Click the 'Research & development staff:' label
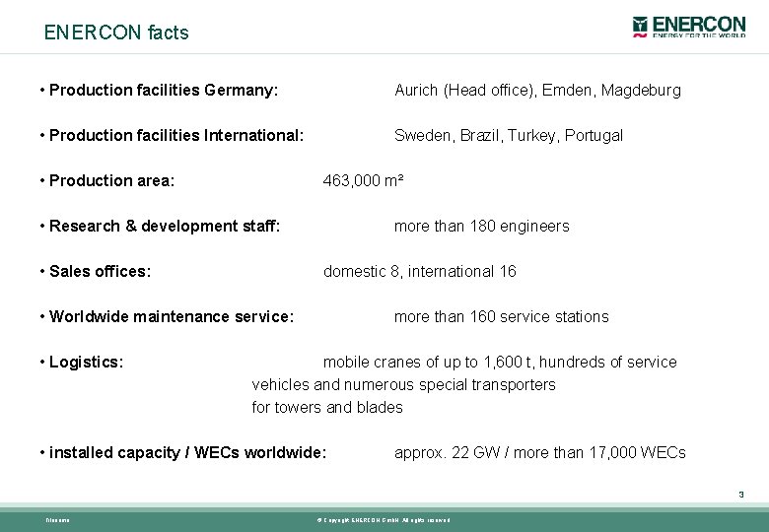The image size is (769, 532). [165, 226]
